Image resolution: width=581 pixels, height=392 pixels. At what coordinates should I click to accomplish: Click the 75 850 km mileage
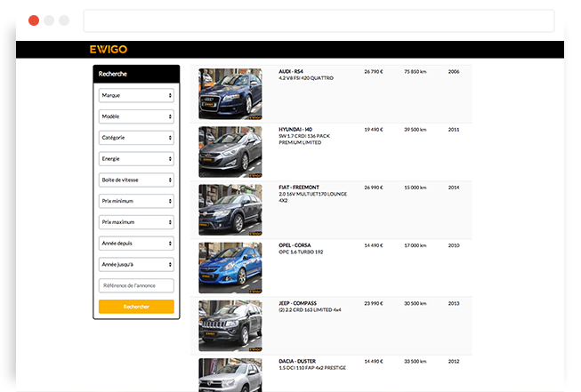pos(415,71)
